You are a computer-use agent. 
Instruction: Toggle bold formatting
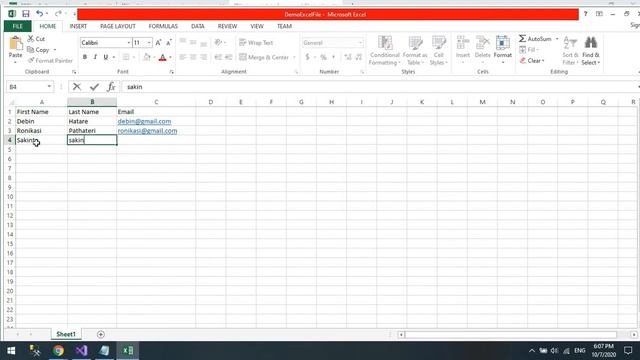[85, 57]
